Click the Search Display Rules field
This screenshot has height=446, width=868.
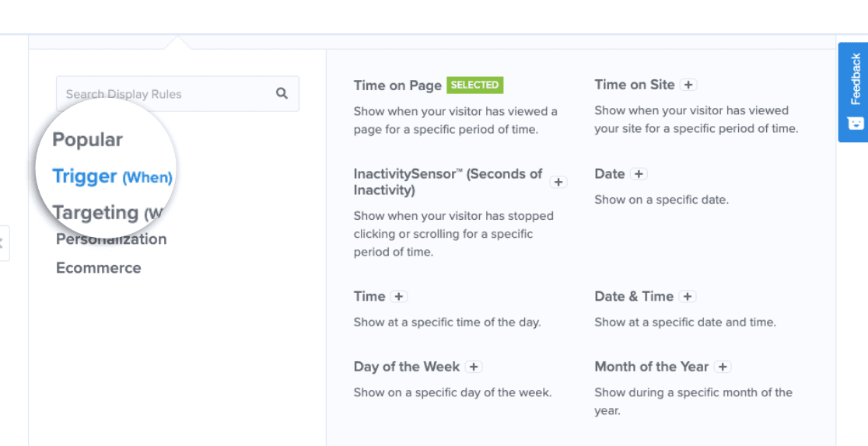[177, 93]
